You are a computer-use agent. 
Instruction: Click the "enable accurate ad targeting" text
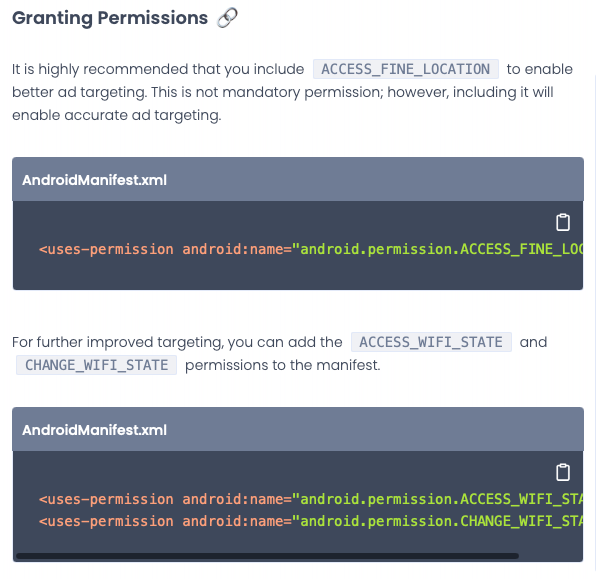[117, 115]
